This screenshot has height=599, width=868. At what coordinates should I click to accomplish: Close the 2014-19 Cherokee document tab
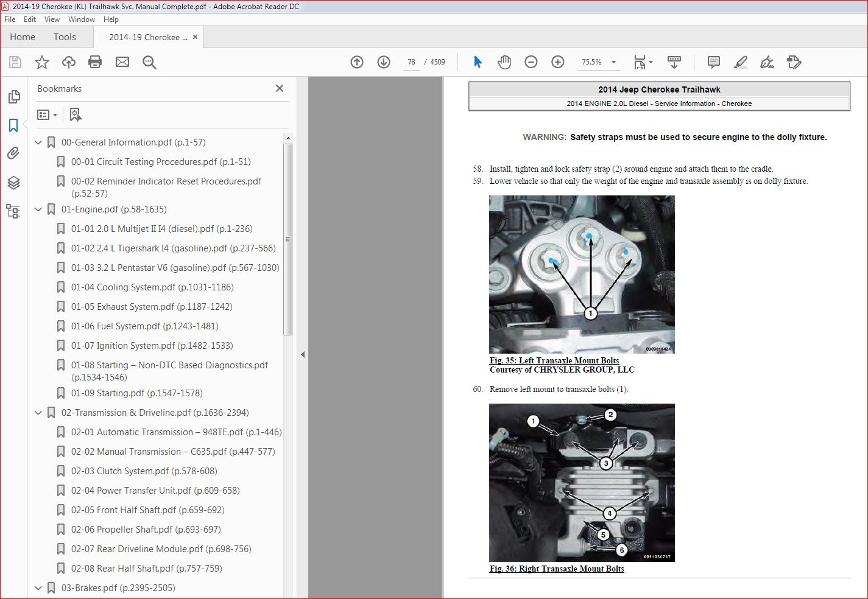click(x=195, y=37)
